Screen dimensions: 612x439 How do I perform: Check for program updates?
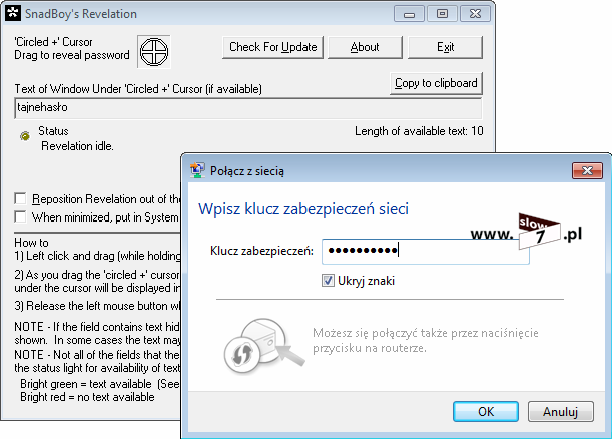click(x=273, y=47)
